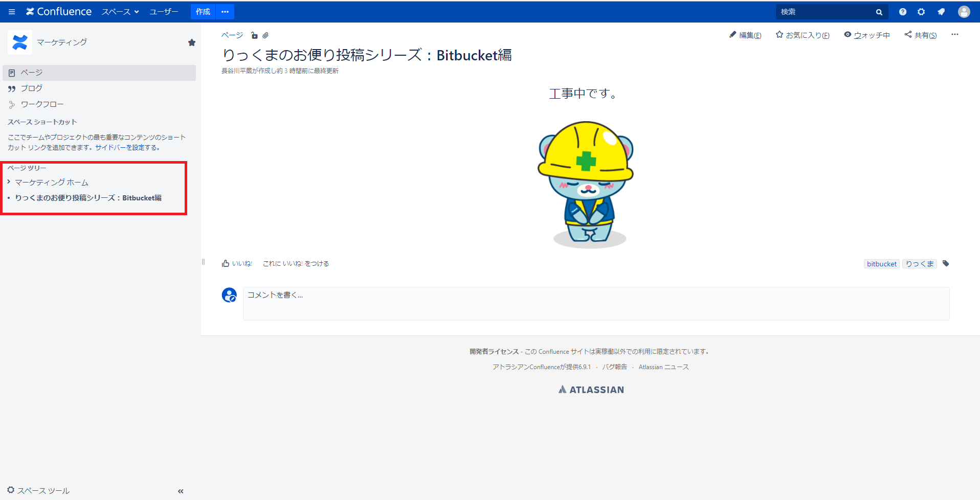Open the hamburger app switcher menu

pos(12,12)
